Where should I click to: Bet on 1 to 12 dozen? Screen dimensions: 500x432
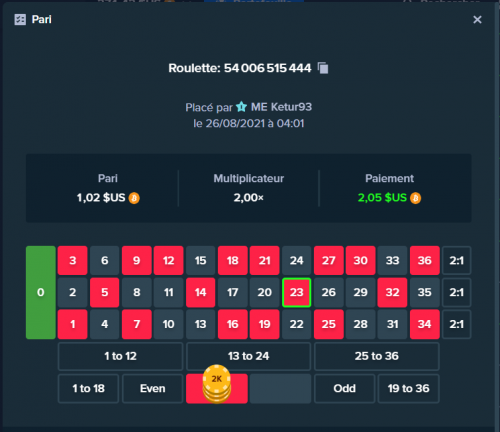point(120,356)
